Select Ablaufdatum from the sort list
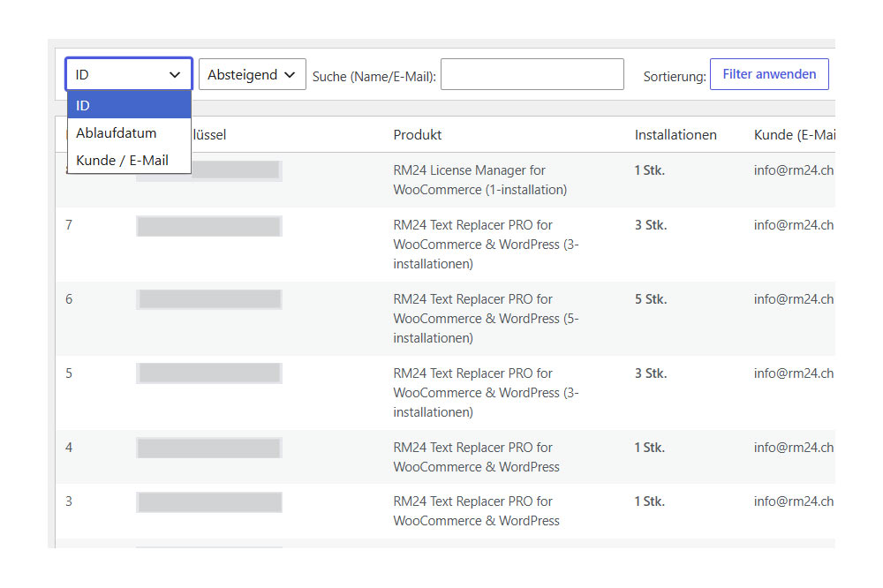883x588 pixels. point(129,133)
